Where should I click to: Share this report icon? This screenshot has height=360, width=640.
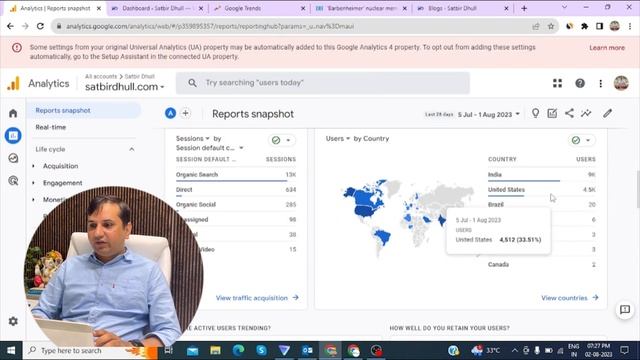(569, 113)
